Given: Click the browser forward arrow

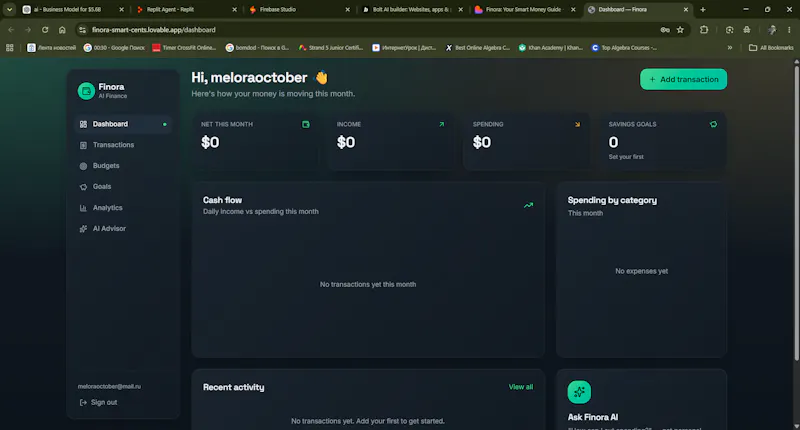Looking at the screenshot, I should click(28, 30).
